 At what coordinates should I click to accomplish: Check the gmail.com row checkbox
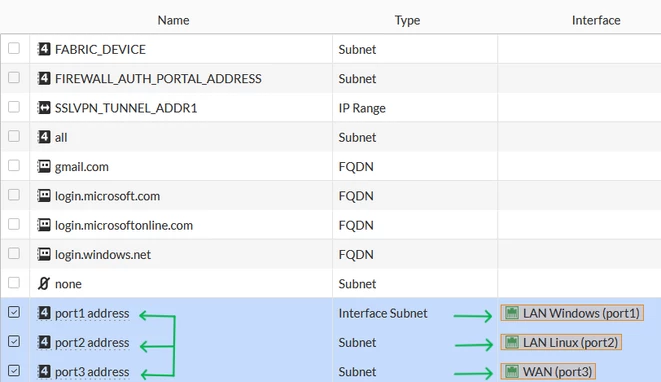14,165
